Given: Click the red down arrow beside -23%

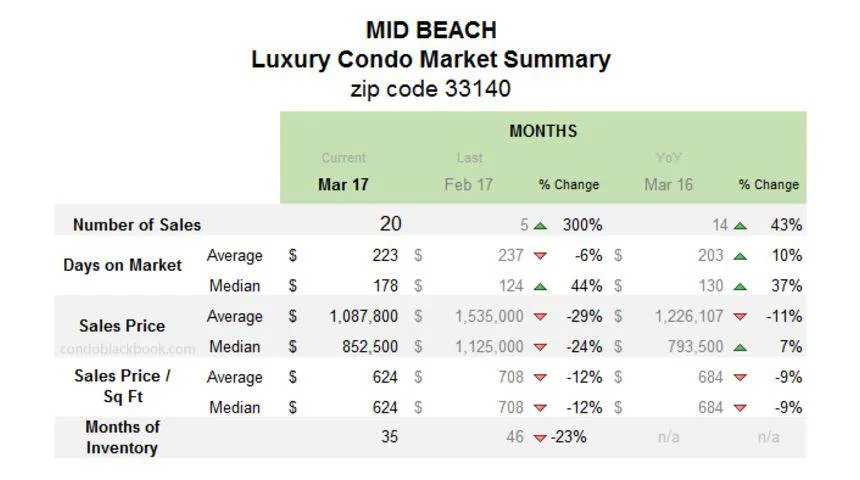Looking at the screenshot, I should pos(540,438).
